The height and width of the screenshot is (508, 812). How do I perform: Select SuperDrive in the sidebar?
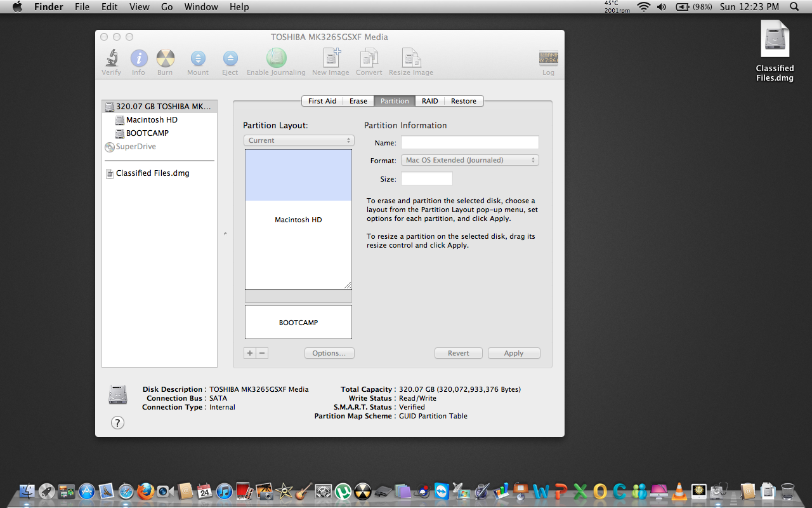(x=160, y=147)
